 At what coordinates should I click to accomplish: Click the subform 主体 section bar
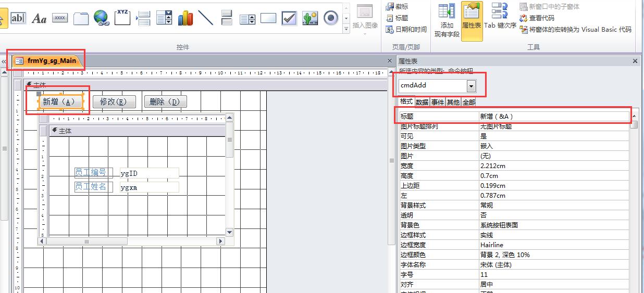[137, 131]
